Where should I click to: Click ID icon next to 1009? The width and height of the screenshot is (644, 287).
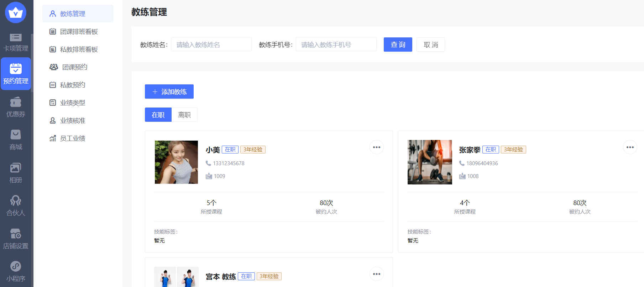tap(209, 176)
